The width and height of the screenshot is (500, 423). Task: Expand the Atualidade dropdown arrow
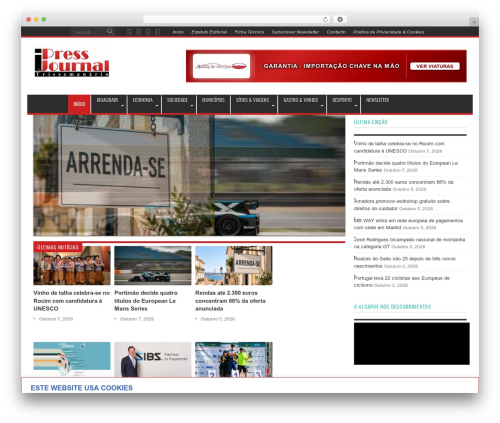(122, 106)
